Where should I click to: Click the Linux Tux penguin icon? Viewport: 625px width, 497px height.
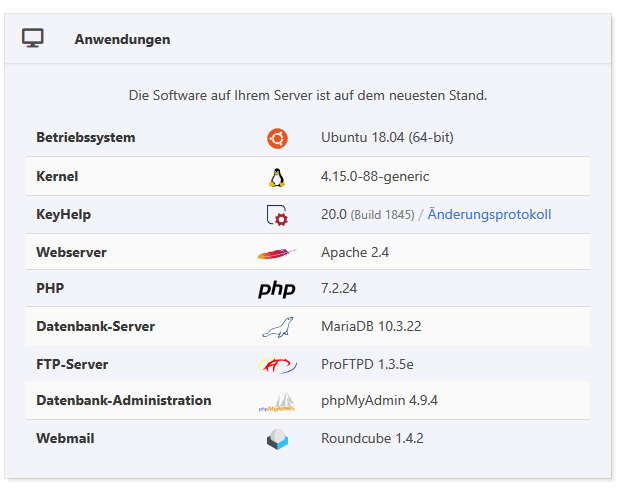277,177
